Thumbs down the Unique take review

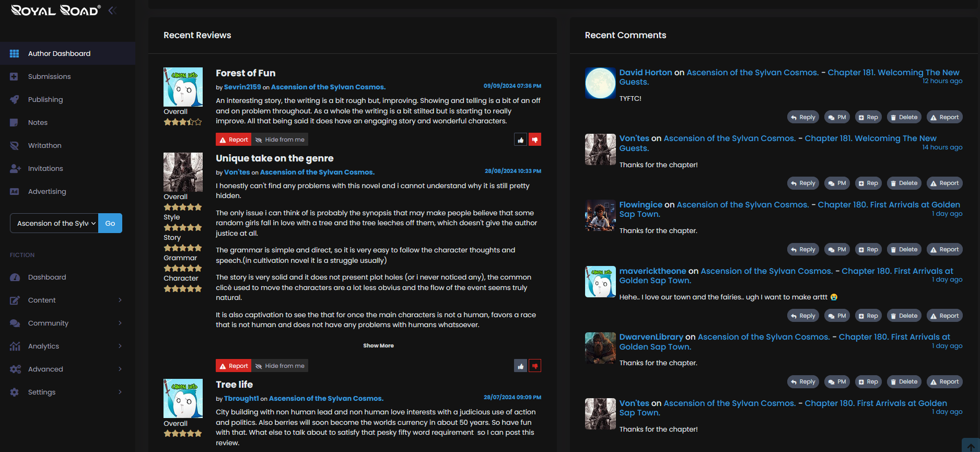(534, 366)
